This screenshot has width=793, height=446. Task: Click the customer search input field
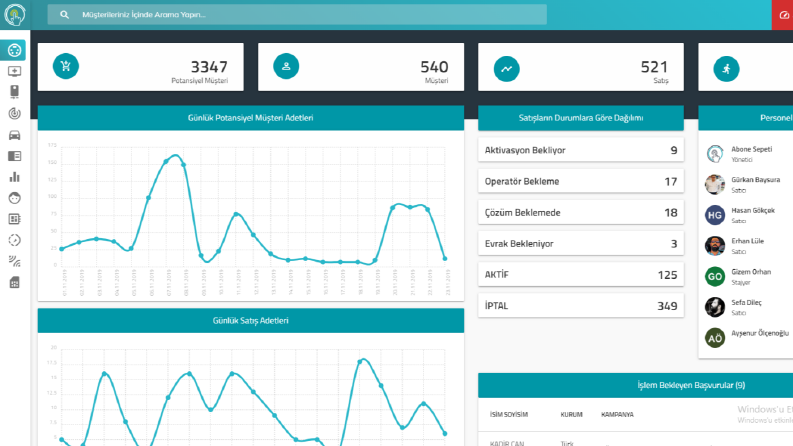click(x=297, y=15)
